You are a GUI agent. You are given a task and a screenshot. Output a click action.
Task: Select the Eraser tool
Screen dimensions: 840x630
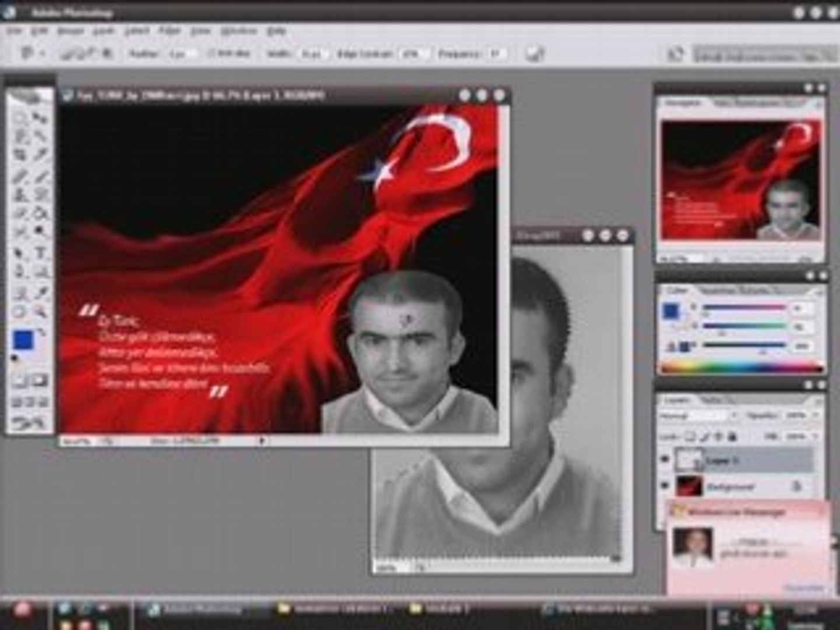[20, 213]
